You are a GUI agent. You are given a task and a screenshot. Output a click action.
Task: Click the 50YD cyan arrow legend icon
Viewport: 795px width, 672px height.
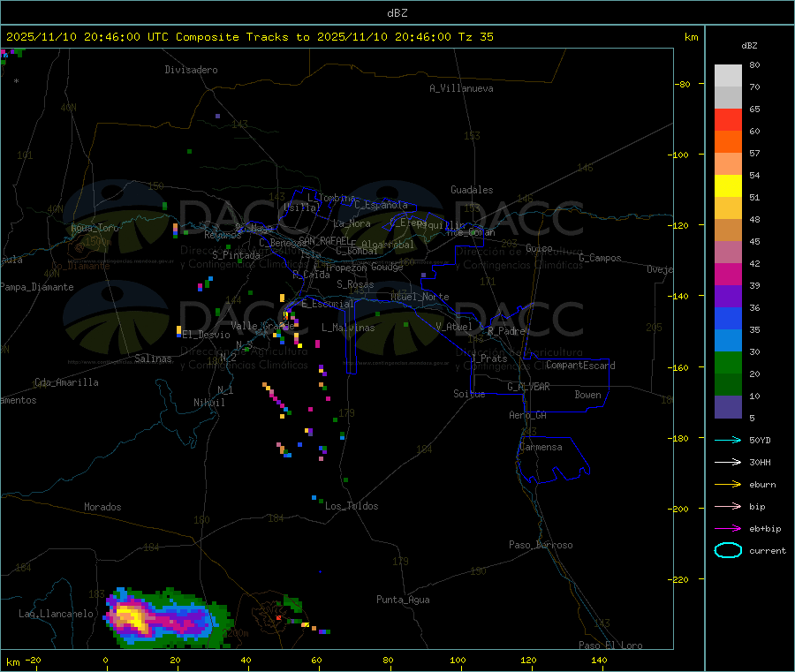coord(728,440)
